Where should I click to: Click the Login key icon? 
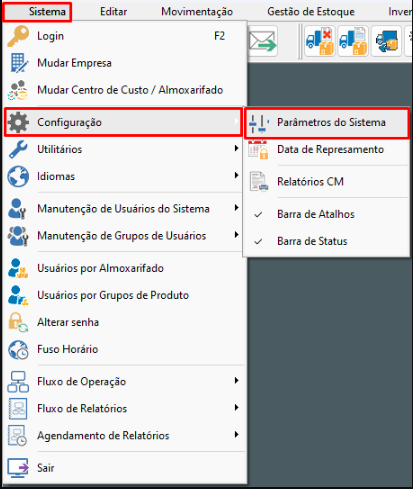point(18,36)
